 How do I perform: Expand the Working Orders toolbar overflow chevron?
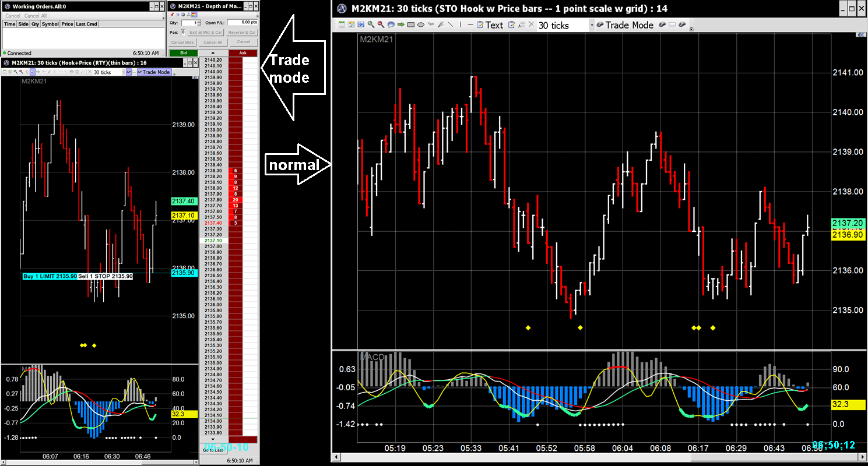coord(163,18)
